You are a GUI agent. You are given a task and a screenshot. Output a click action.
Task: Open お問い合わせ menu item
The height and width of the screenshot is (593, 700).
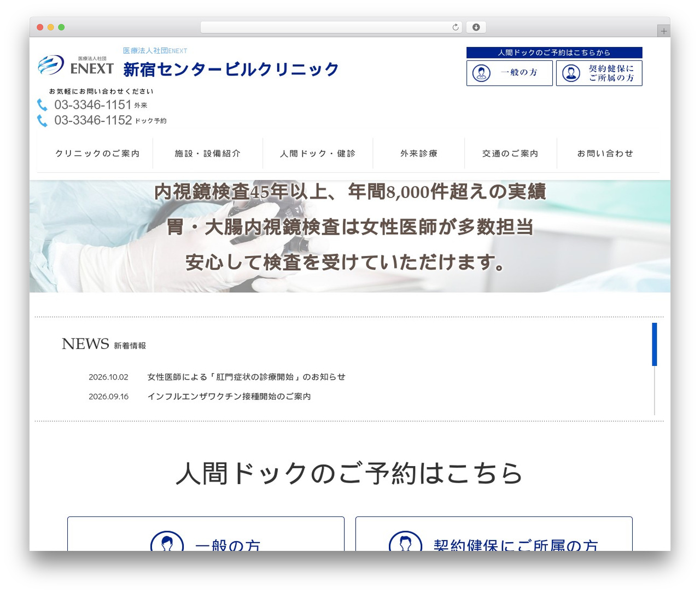(x=605, y=154)
